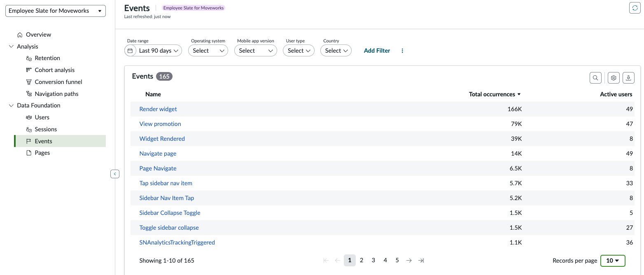This screenshot has width=644, height=275.
Task: Go to the next page arrow
Action: pos(409,261)
